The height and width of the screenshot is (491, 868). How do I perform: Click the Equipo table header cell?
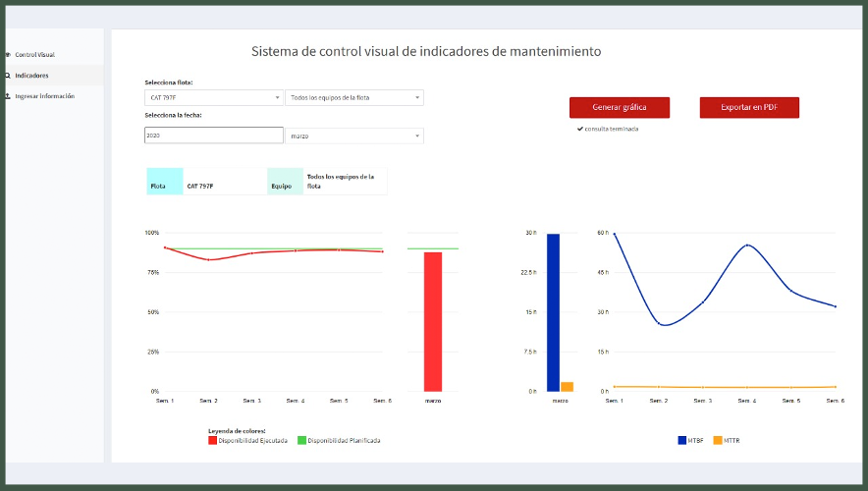coord(285,182)
